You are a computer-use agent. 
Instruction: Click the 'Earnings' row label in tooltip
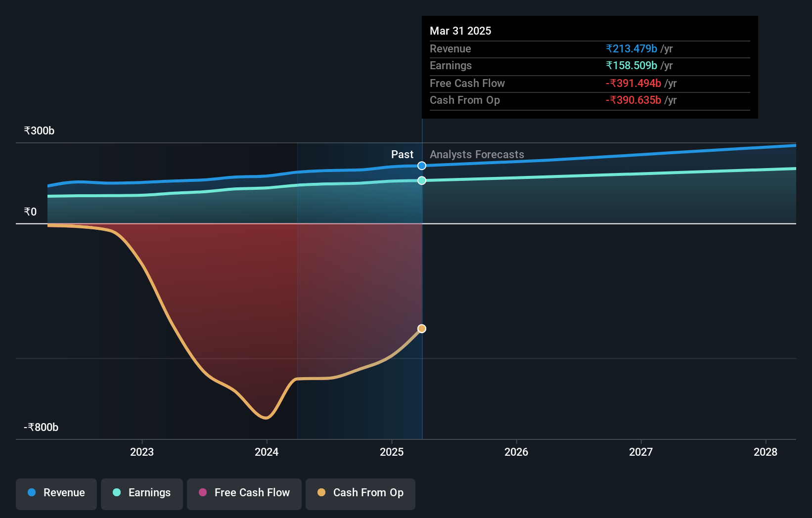[451, 65]
